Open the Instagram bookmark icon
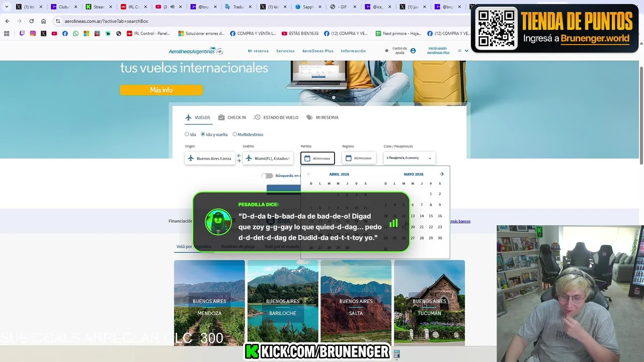This screenshot has width=644, height=362. (33, 34)
